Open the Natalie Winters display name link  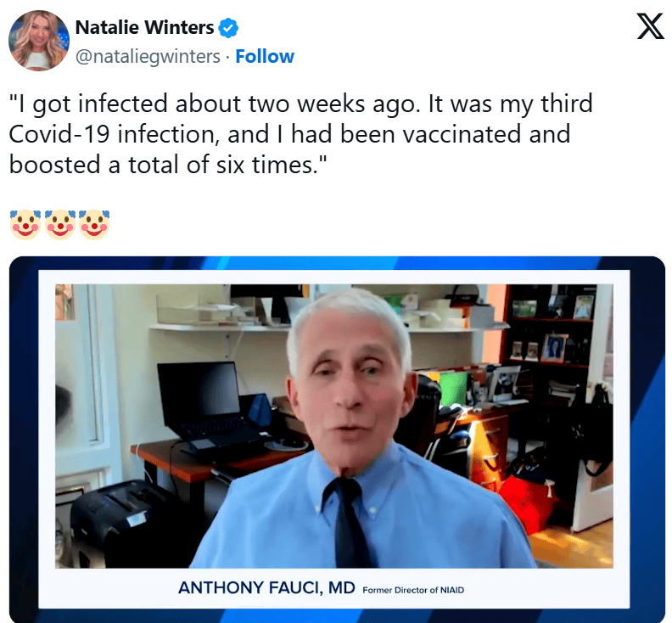click(144, 27)
